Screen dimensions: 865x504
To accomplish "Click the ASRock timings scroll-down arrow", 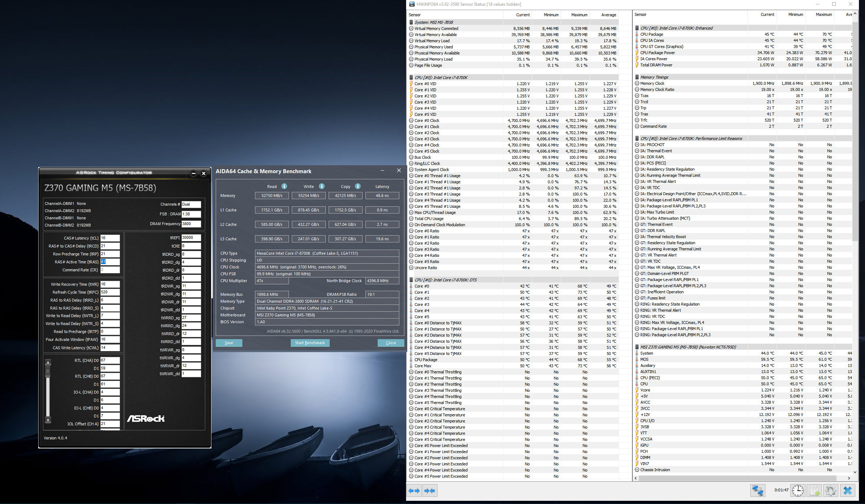I will [48, 420].
